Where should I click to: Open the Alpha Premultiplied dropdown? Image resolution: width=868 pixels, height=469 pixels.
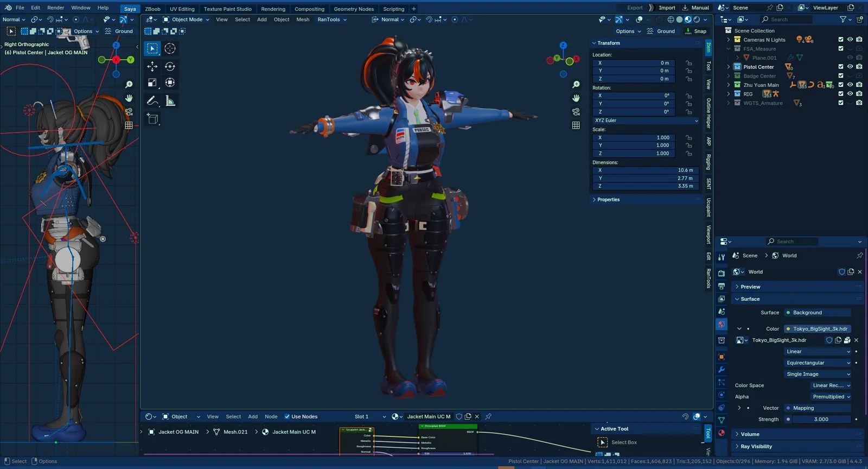(x=831, y=397)
